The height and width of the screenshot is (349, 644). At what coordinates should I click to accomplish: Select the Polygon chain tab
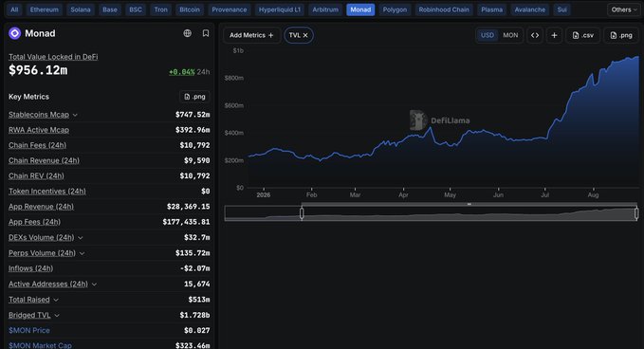click(395, 9)
